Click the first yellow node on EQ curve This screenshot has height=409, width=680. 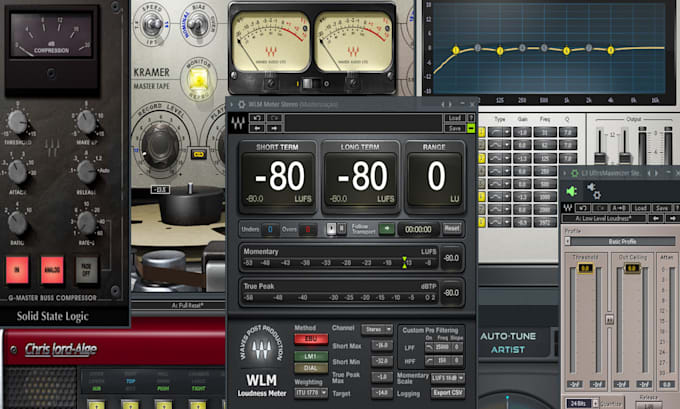(x=455, y=50)
